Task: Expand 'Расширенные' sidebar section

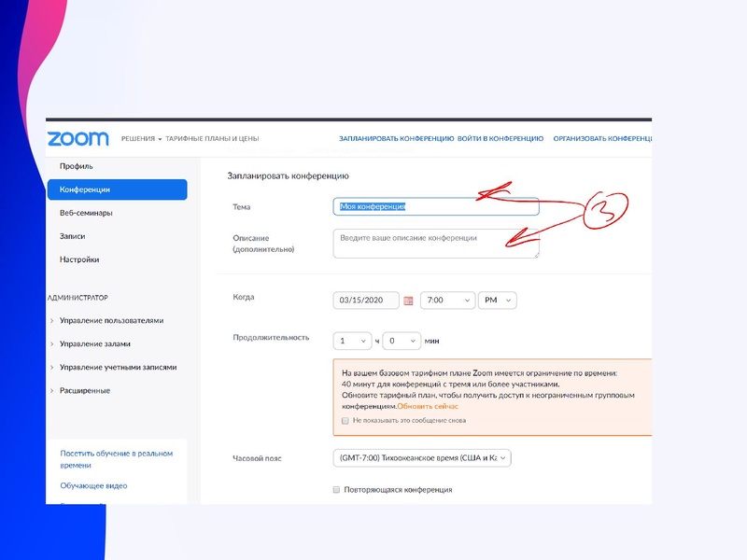Action: (84, 391)
